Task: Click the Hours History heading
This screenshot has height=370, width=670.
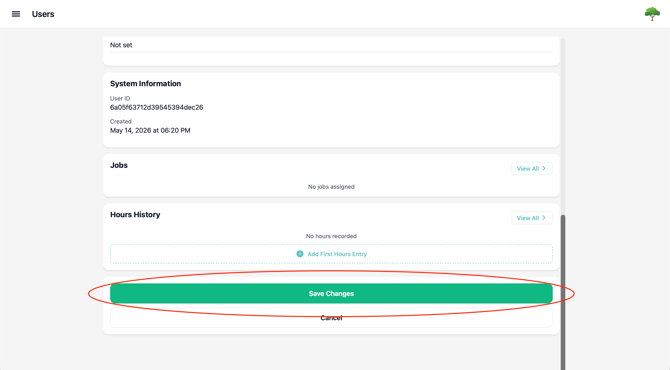Action: coord(135,214)
